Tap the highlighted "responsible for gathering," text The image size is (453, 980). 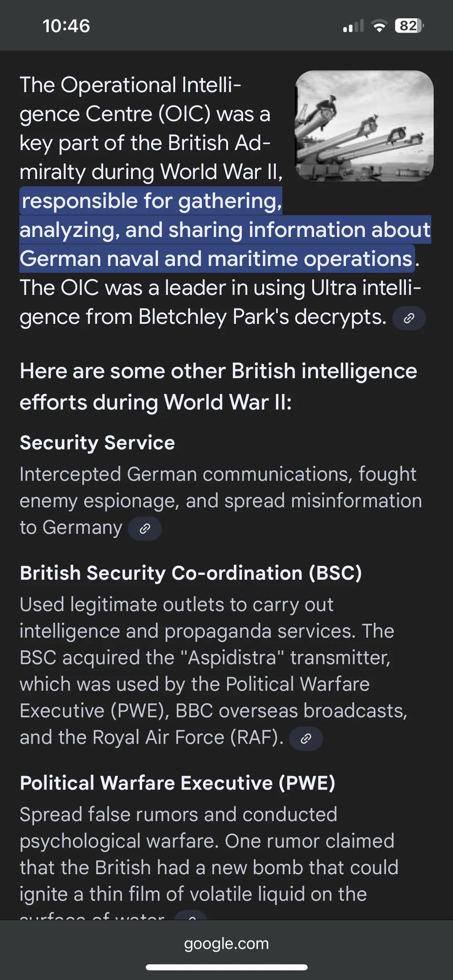click(x=151, y=201)
